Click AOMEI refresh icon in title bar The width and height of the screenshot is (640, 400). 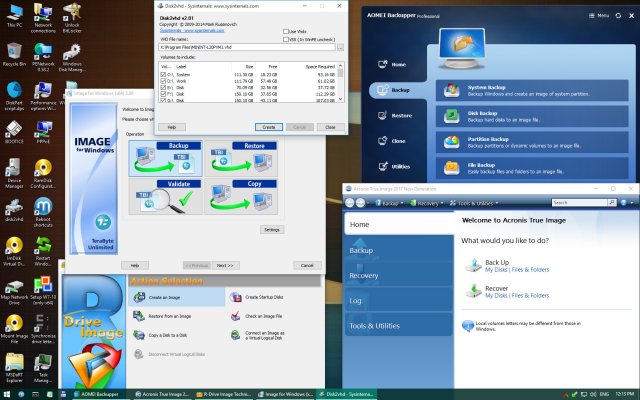[618, 16]
